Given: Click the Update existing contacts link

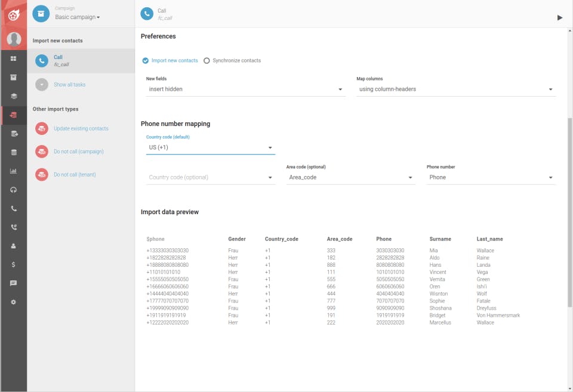Looking at the screenshot, I should click(81, 129).
